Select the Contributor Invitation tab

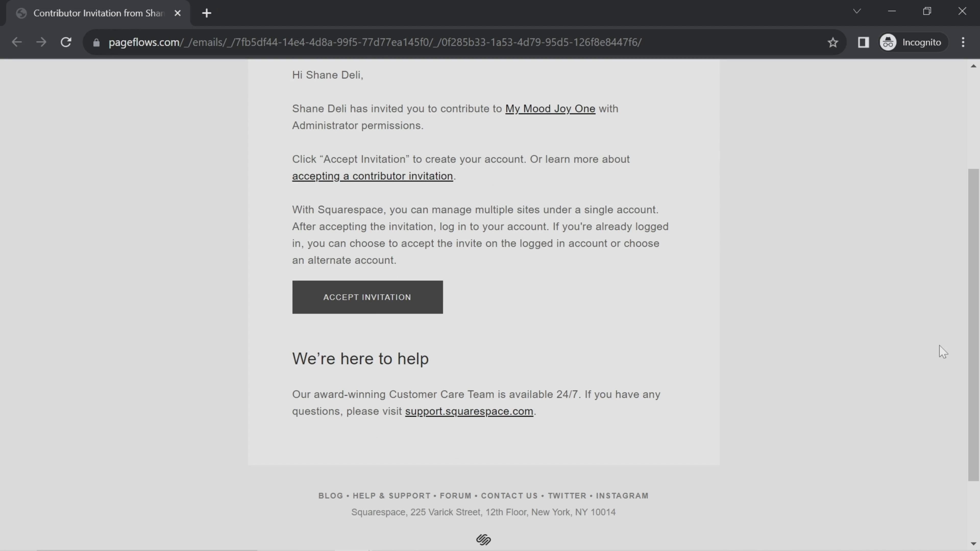click(98, 13)
